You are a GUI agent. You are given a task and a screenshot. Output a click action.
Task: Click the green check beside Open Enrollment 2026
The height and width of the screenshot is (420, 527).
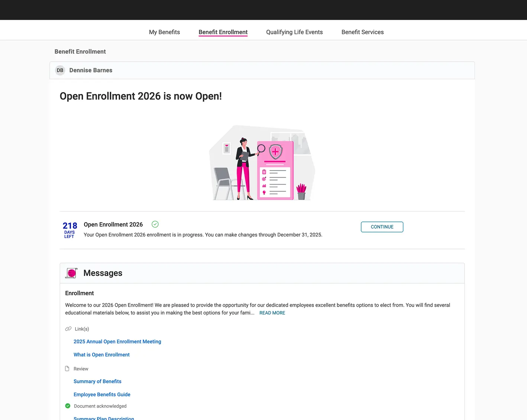point(155,224)
